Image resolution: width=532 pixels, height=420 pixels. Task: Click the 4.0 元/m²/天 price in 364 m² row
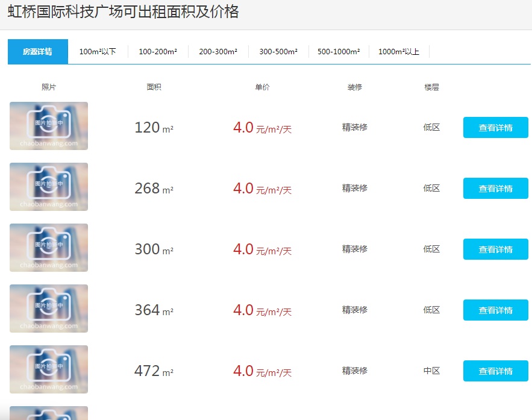point(262,310)
